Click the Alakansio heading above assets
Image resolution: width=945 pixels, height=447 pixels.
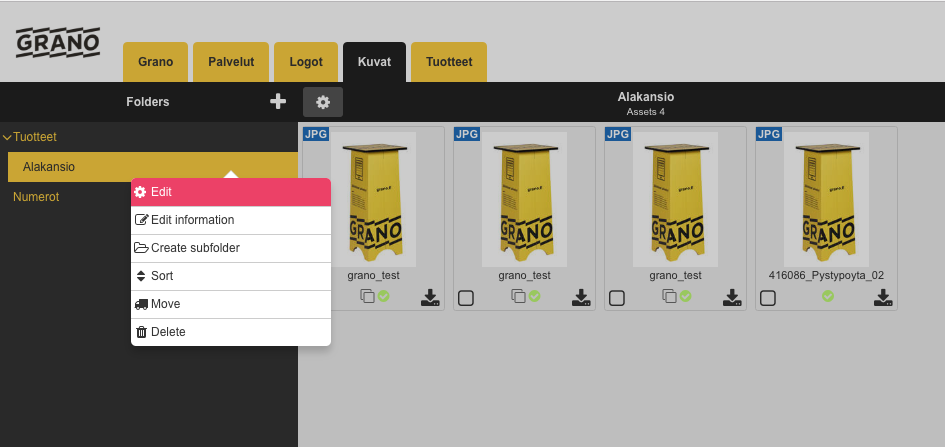coord(645,97)
